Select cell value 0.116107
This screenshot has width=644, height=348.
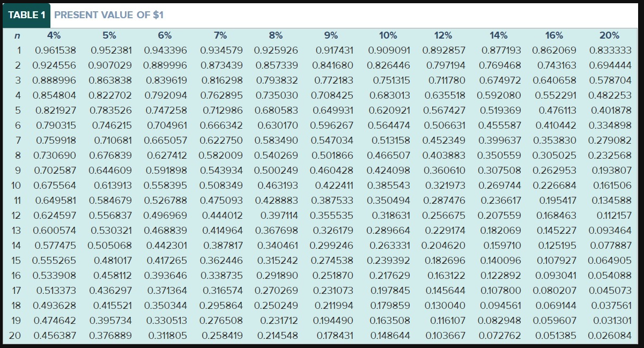tap(448, 321)
